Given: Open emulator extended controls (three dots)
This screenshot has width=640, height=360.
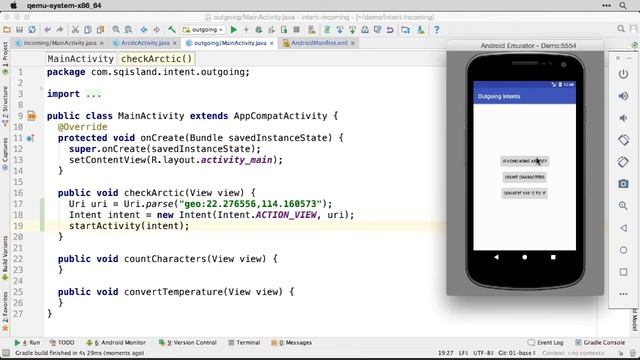Looking at the screenshot, I should 623,293.
